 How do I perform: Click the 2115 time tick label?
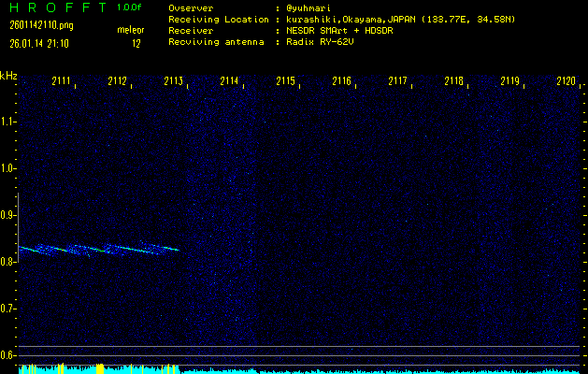(x=285, y=81)
